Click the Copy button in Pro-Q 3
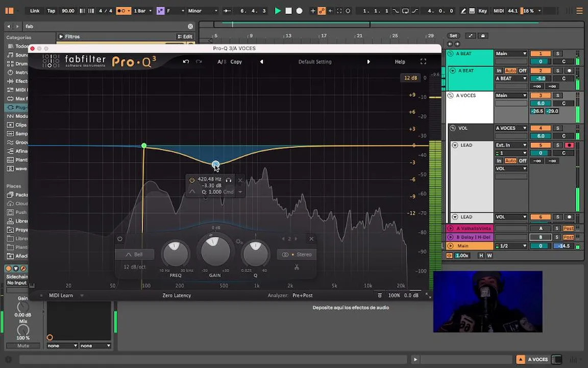This screenshot has width=588, height=368. tap(236, 61)
